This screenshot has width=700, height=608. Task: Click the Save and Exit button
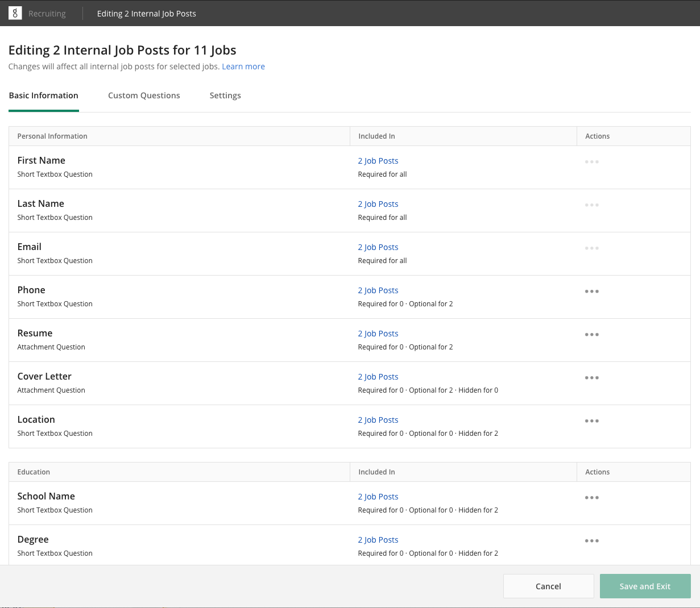point(645,586)
